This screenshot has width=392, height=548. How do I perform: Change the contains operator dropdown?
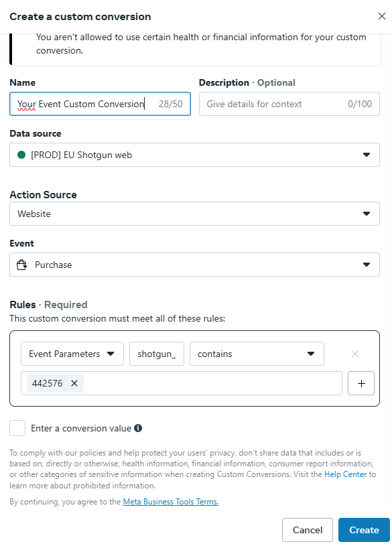[x=257, y=354]
